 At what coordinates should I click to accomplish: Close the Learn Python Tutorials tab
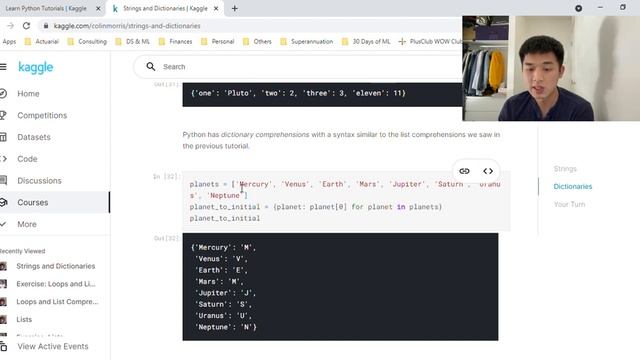98,8
